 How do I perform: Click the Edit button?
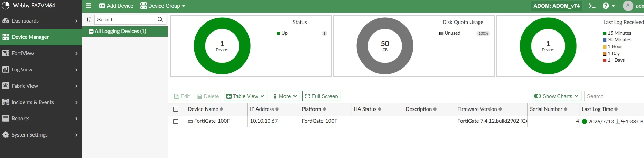click(x=182, y=96)
